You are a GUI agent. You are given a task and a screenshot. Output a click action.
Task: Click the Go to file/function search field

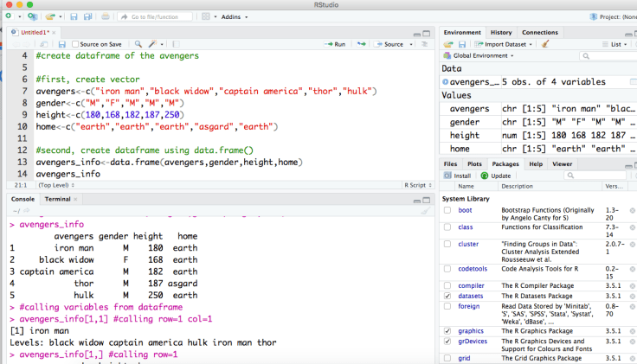154,16
